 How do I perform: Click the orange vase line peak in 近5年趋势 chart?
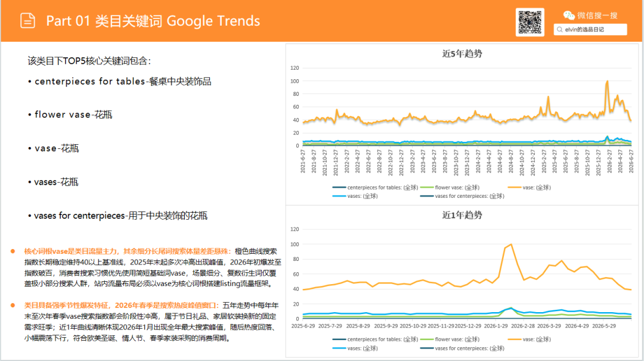click(x=607, y=81)
